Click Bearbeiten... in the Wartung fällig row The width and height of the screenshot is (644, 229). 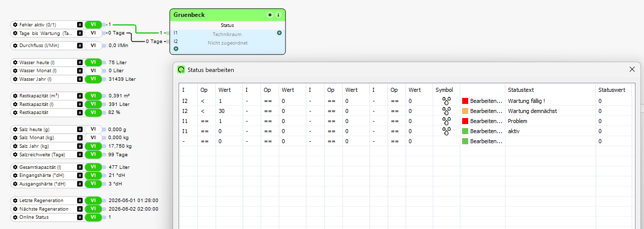(x=486, y=101)
